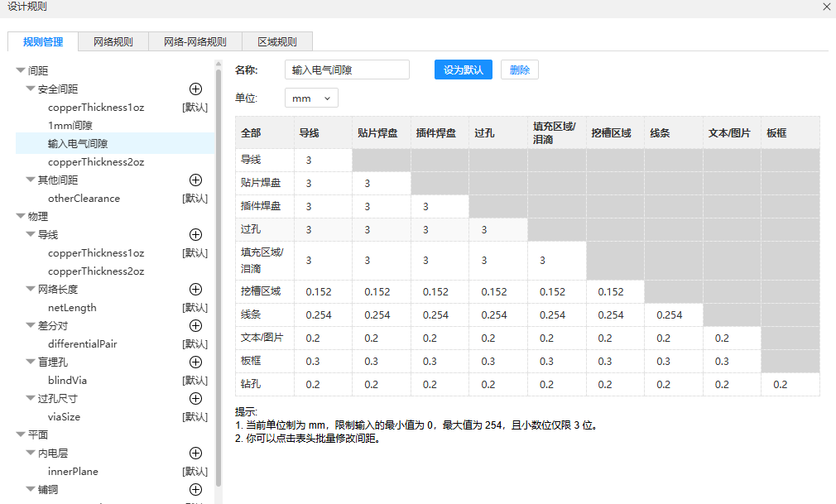The height and width of the screenshot is (504, 836).
Task: Collapse the 平面 tree section
Action: click(x=21, y=434)
